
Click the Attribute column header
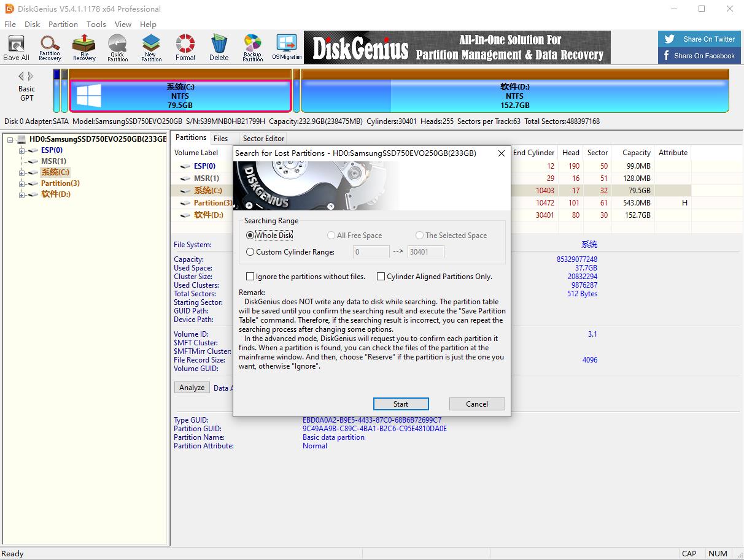[673, 153]
